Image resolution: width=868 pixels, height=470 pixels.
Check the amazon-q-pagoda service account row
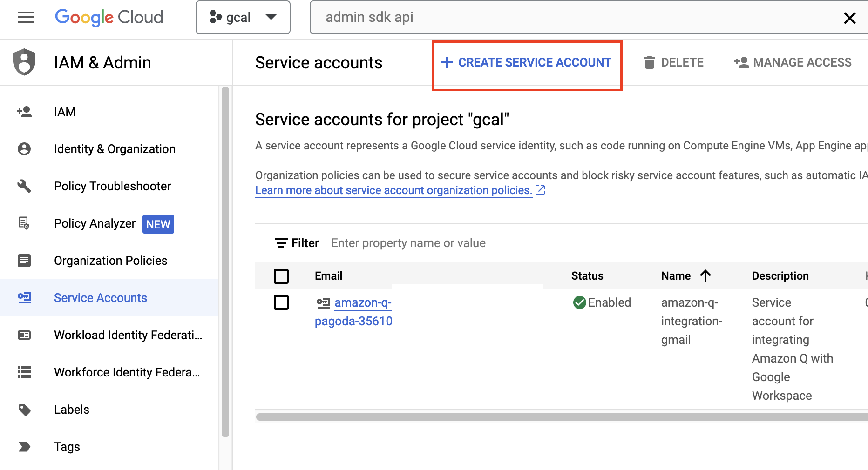point(281,302)
